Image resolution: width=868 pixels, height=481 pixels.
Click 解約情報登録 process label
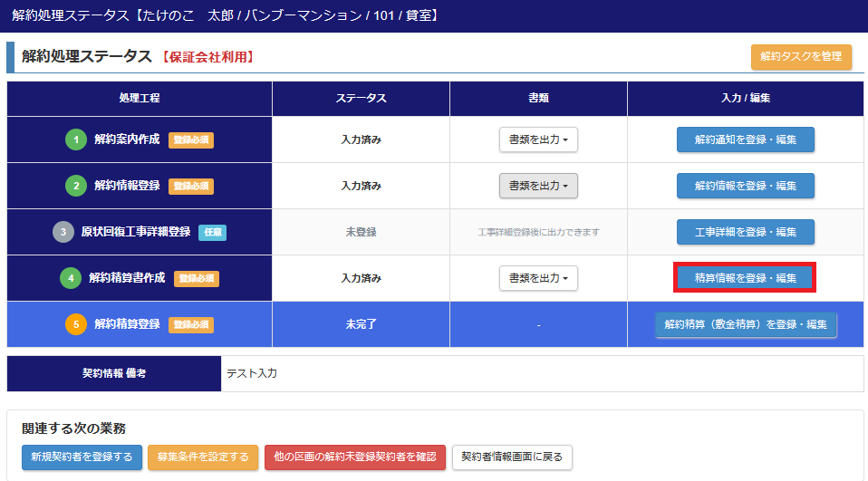tap(127, 186)
